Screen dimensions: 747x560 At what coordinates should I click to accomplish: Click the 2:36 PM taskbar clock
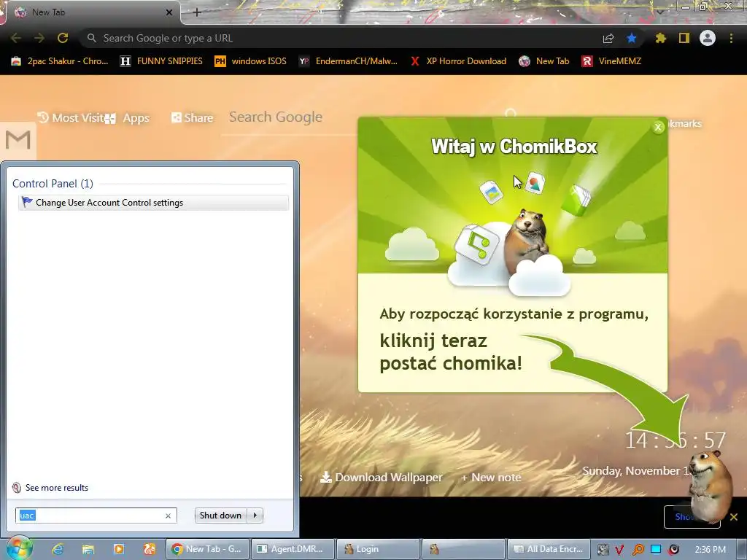710,550
